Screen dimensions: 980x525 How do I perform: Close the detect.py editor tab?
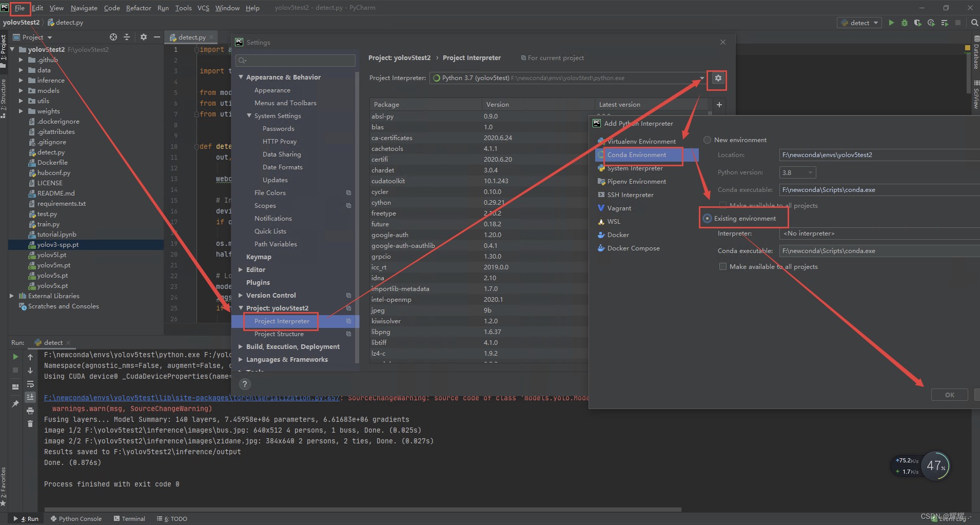(211, 37)
